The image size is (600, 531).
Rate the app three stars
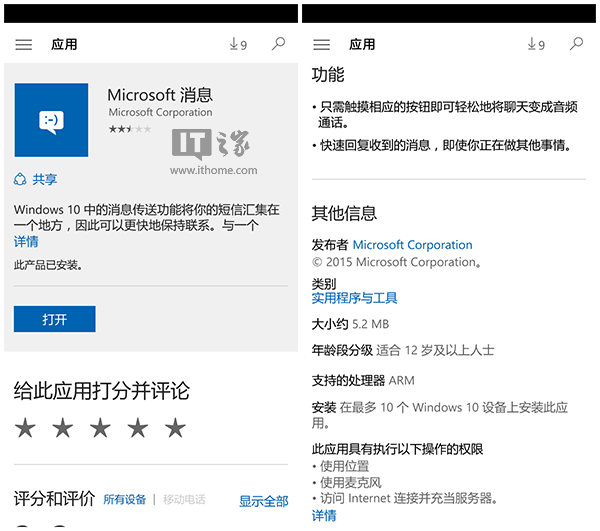(100, 428)
